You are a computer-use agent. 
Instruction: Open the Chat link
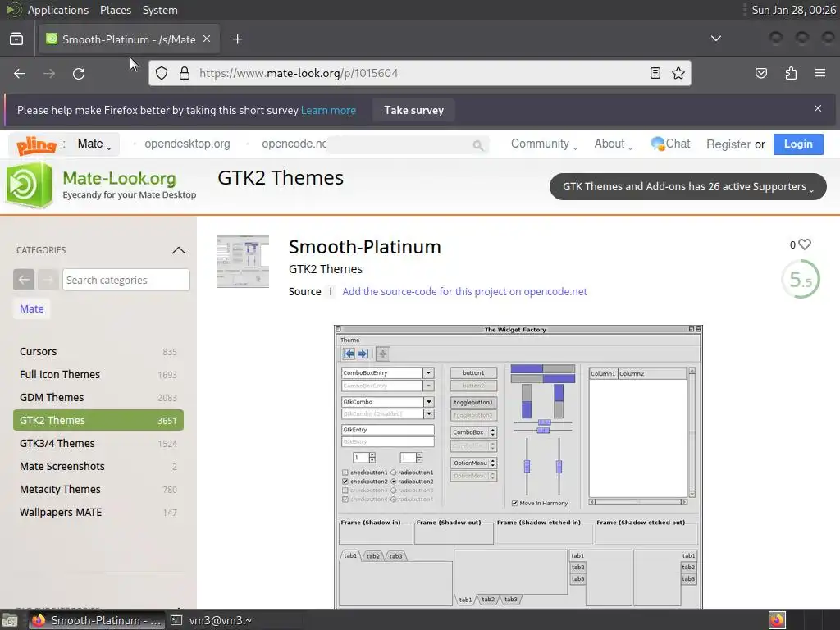coord(670,144)
